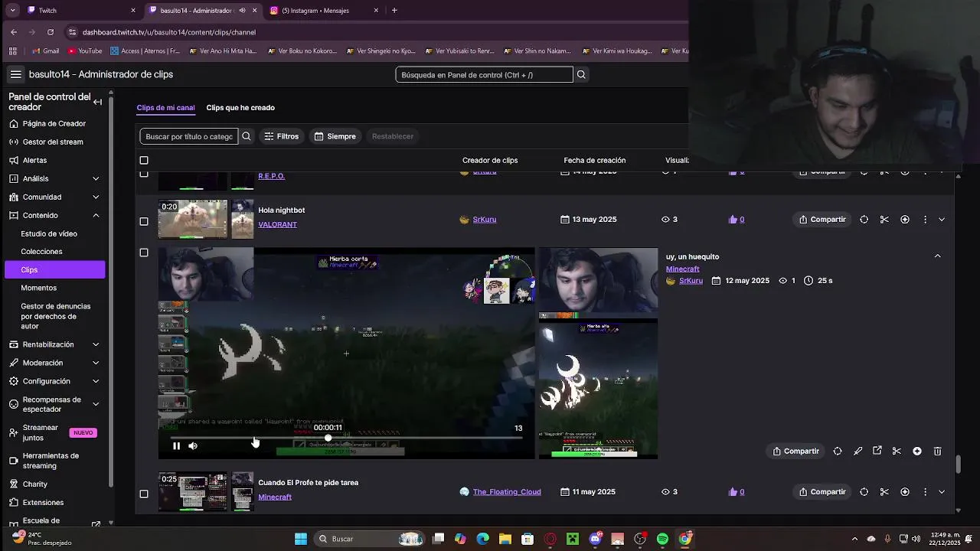This screenshot has width=980, height=551.
Task: Check the Cuando El Profe clip checkbox
Action: (144, 494)
